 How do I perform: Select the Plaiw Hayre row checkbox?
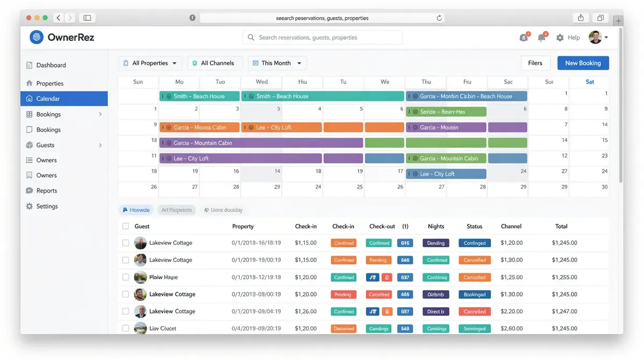[x=126, y=277]
